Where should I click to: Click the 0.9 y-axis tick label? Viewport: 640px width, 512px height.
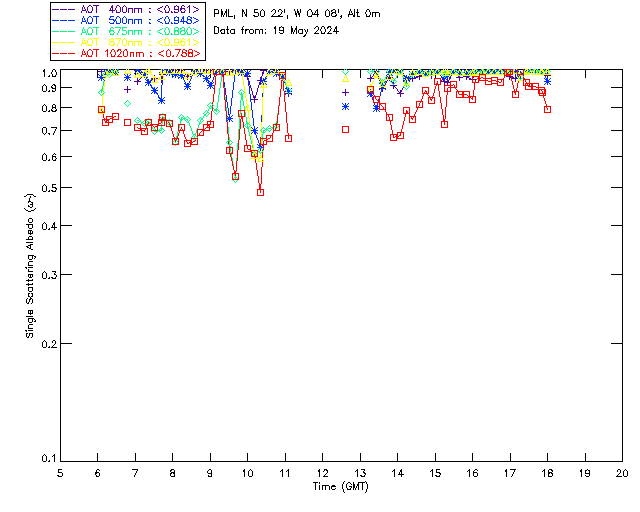[x=49, y=88]
